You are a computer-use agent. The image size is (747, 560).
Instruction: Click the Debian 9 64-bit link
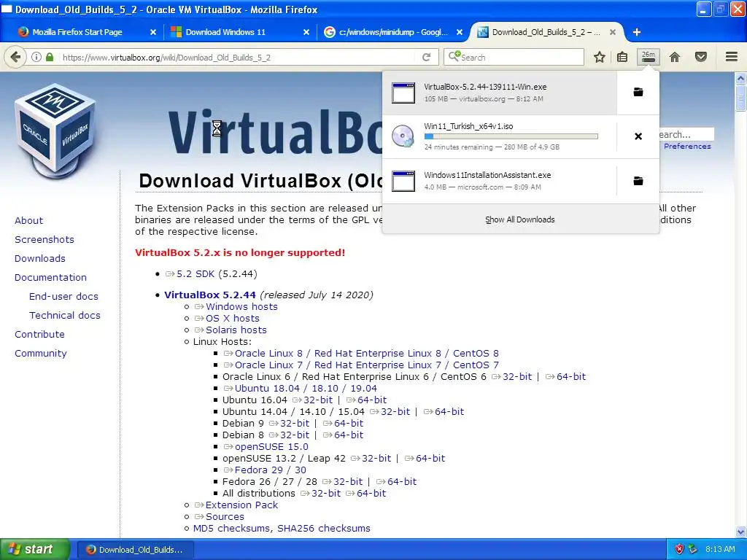pyautogui.click(x=349, y=424)
